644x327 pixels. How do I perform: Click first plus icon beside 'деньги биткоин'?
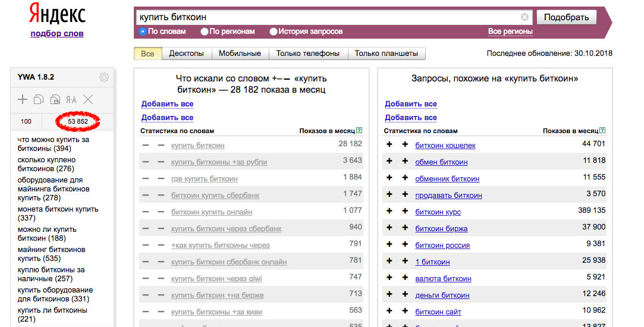(389, 294)
